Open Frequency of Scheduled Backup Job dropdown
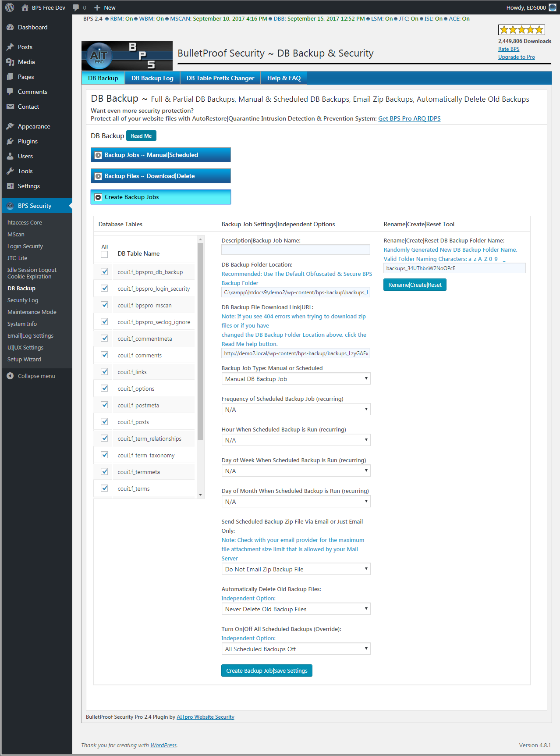Viewport: 560px width, 756px height. pyautogui.click(x=296, y=410)
